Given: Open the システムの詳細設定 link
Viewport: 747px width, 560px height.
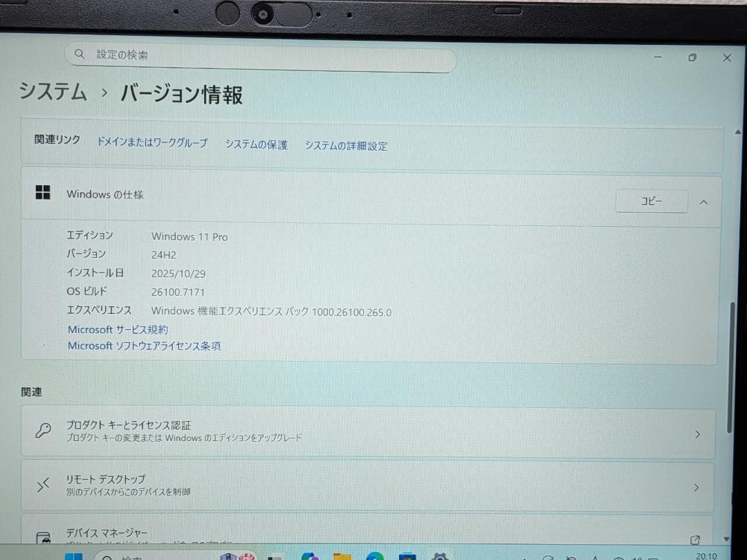Looking at the screenshot, I should [346, 146].
